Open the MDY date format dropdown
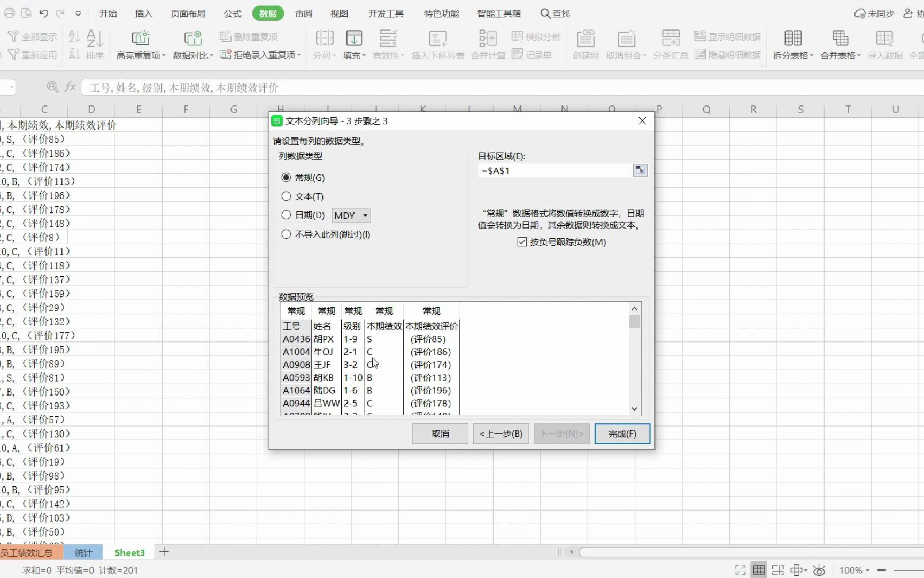 (351, 215)
